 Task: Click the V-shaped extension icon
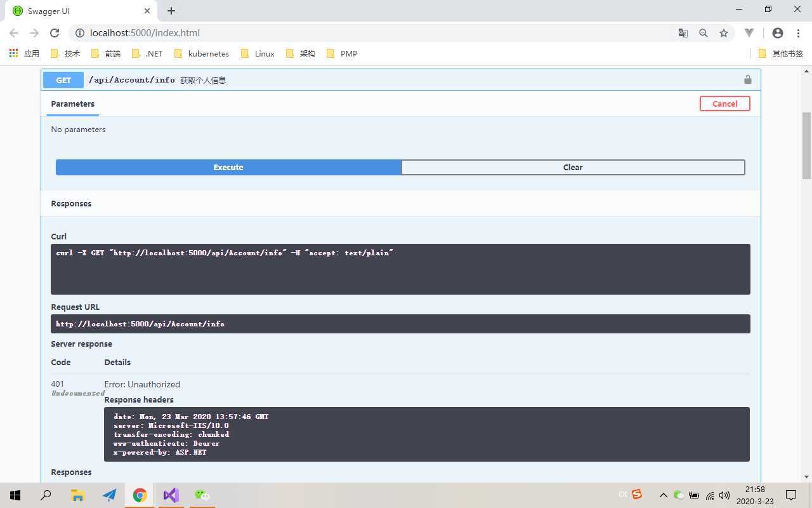749,33
